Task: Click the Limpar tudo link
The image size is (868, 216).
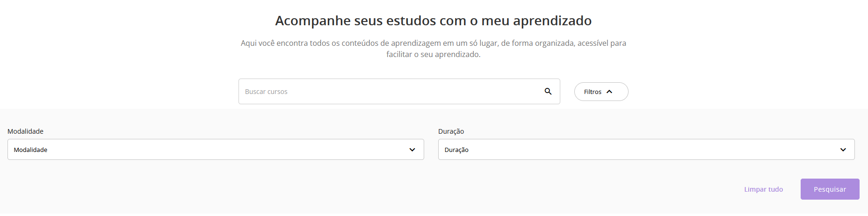Action: (x=763, y=189)
